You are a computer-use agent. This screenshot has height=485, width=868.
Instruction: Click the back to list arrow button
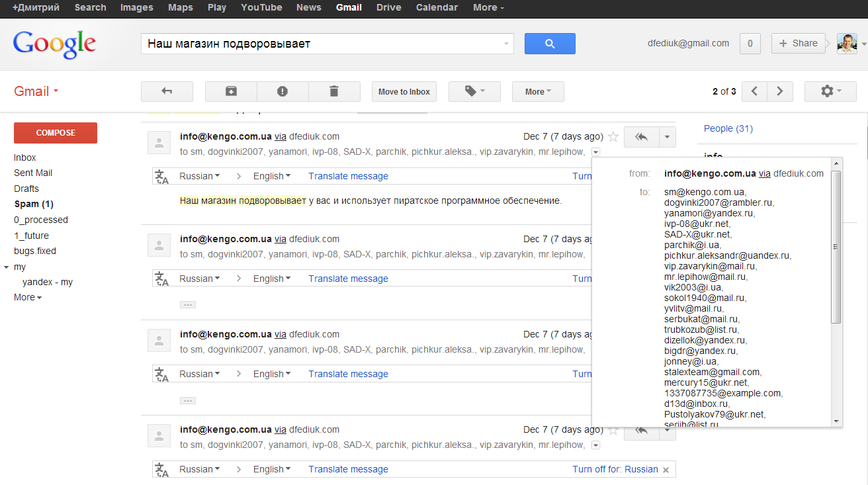click(x=167, y=91)
